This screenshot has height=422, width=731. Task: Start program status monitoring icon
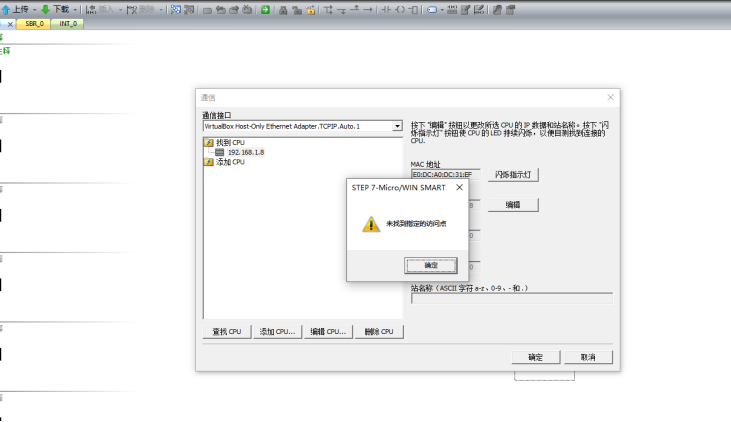[176, 9]
